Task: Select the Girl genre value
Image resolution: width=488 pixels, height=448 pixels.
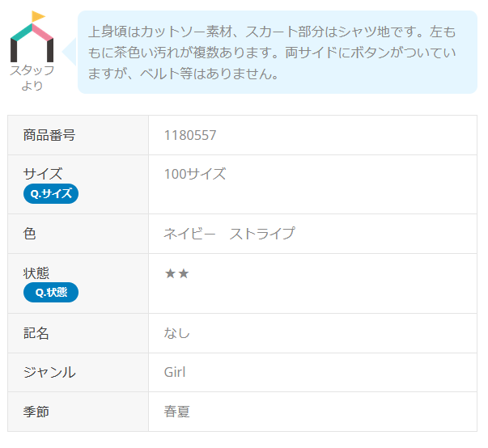Action: point(175,372)
